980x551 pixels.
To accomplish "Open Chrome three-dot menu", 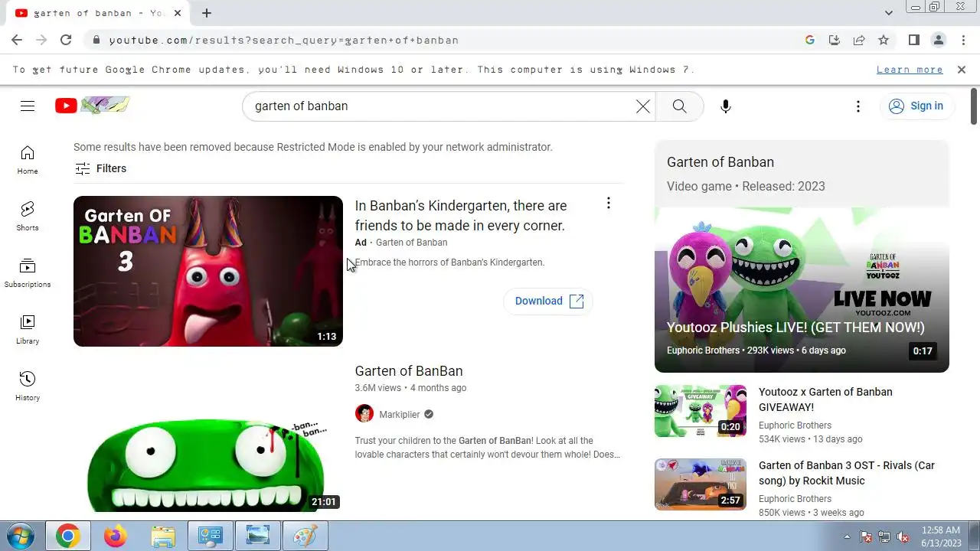I will (962, 40).
